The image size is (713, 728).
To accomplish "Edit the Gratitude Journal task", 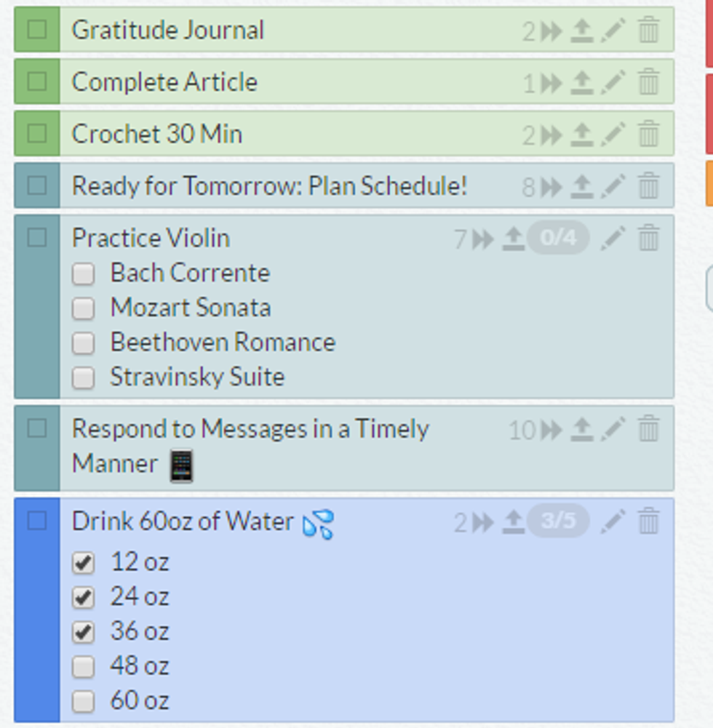I will tap(613, 31).
